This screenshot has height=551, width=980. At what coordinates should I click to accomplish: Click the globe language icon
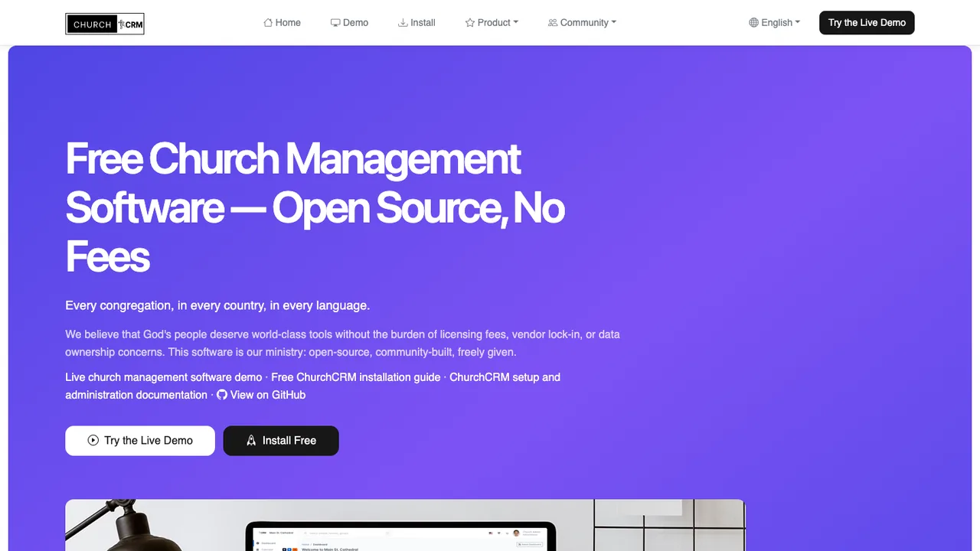click(753, 23)
